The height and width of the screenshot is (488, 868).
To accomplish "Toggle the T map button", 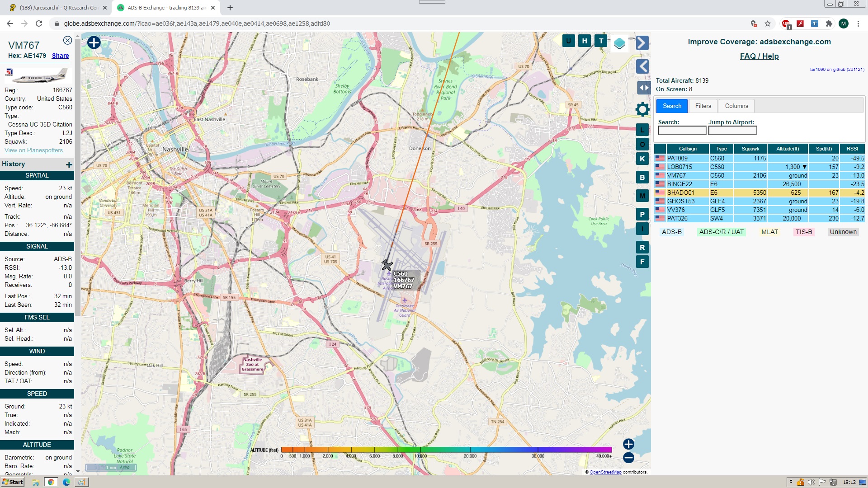I will [x=601, y=41].
